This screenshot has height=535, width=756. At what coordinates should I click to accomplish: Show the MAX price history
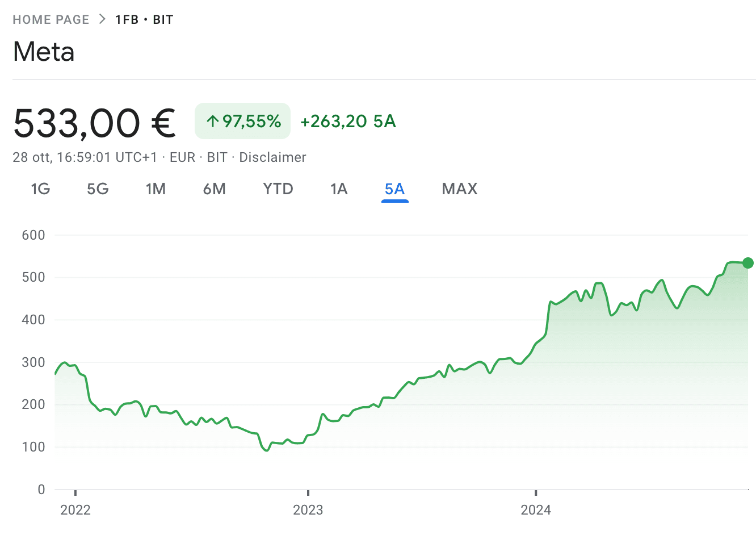(x=460, y=189)
